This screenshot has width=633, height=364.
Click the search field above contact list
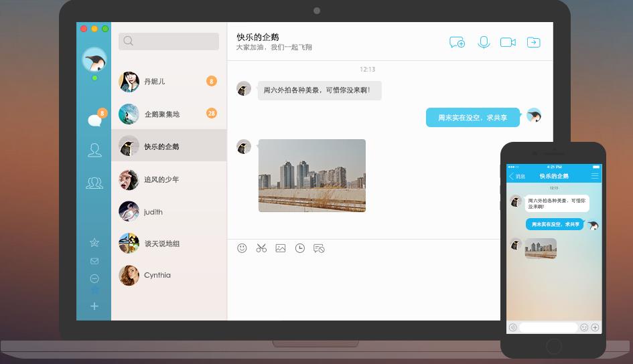[x=169, y=41]
